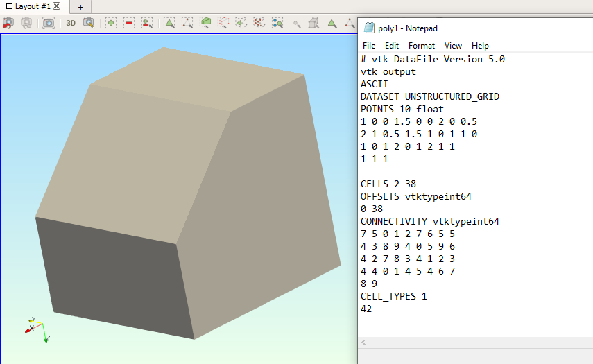Enable add selection mode (plus icon)
This screenshot has height=364, width=593.
pyautogui.click(x=111, y=23)
